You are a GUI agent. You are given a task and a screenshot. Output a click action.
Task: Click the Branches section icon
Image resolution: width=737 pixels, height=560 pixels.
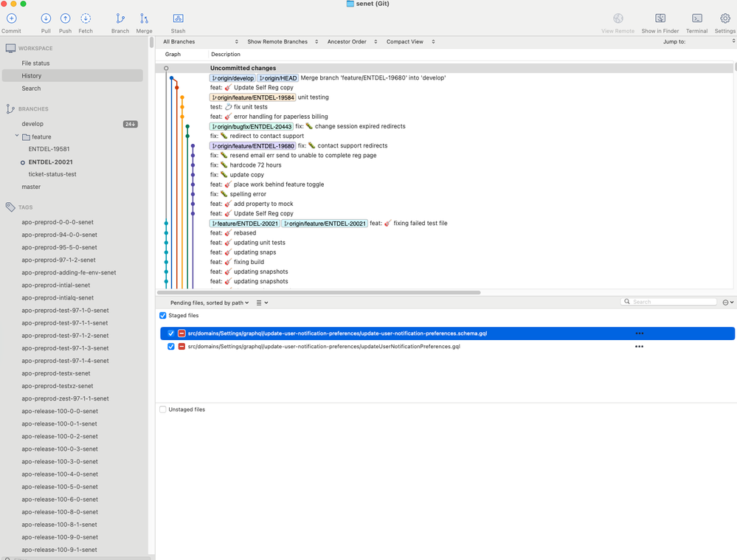10,108
